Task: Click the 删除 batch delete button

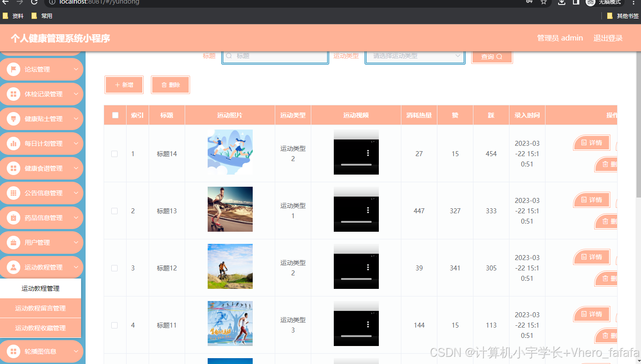Action: (x=171, y=85)
